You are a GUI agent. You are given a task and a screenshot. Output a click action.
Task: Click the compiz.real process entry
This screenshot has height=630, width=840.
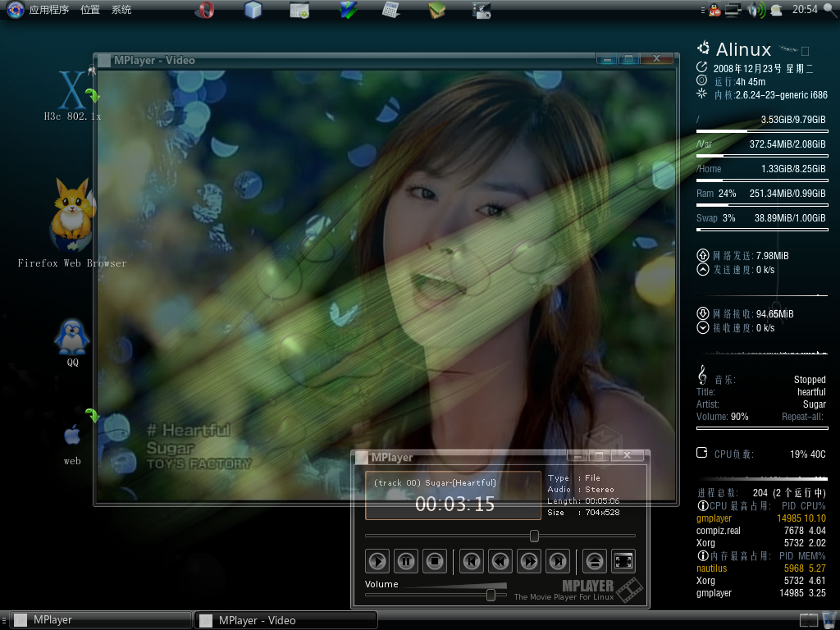(760, 531)
